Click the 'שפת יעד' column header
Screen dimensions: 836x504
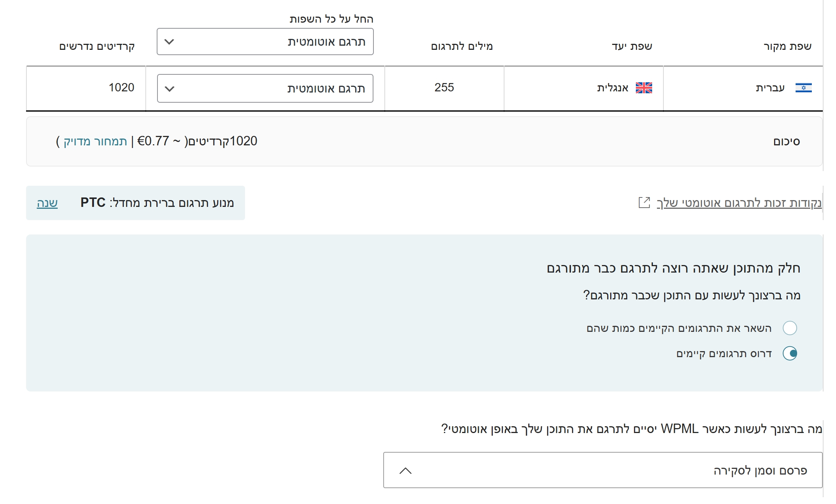(632, 46)
